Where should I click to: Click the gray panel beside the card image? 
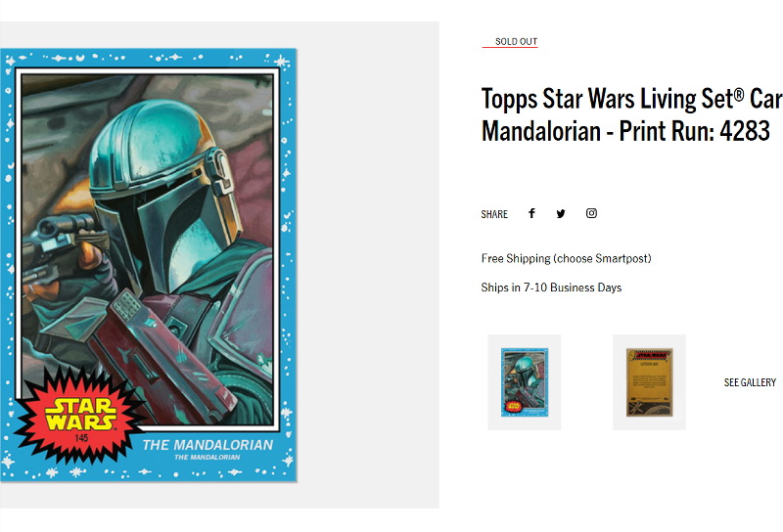click(368, 265)
